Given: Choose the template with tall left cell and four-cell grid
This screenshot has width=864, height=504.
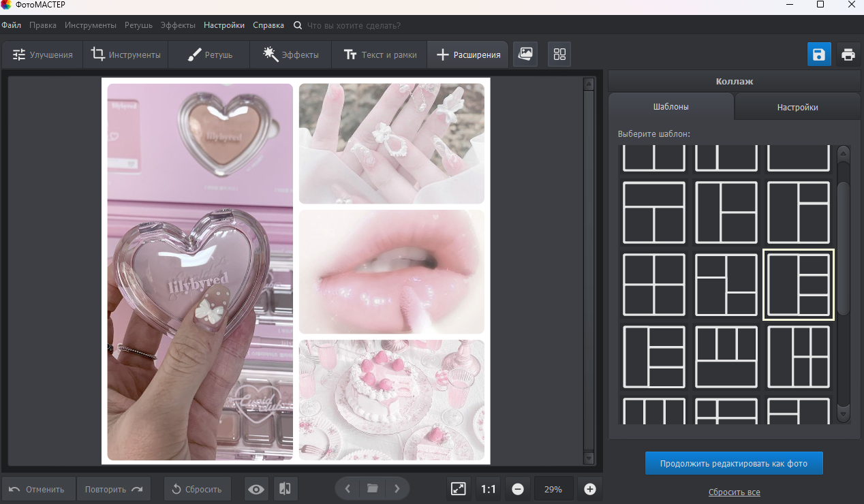Looking at the screenshot, I should [x=799, y=357].
